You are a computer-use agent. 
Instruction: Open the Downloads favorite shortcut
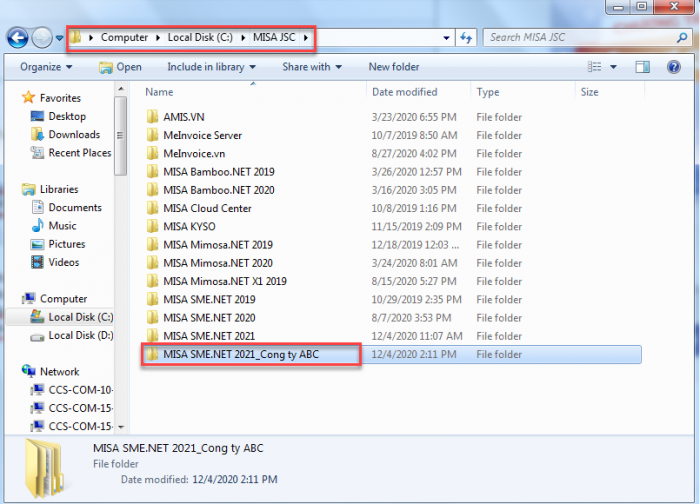click(74, 134)
